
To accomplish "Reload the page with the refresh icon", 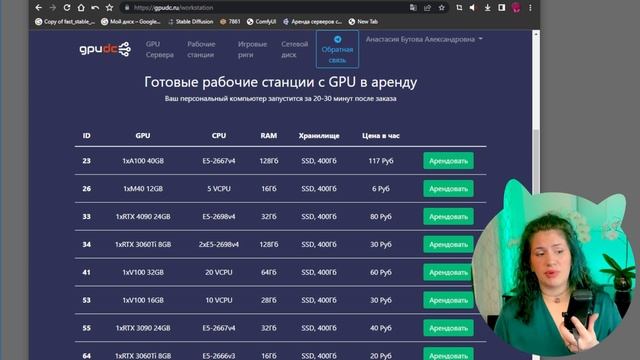I will pos(67,8).
